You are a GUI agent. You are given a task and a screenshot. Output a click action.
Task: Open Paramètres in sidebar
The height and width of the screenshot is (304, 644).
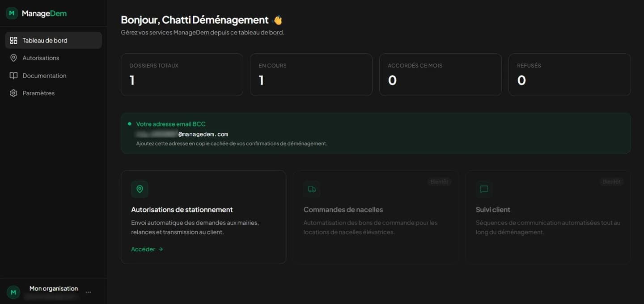coord(53,93)
